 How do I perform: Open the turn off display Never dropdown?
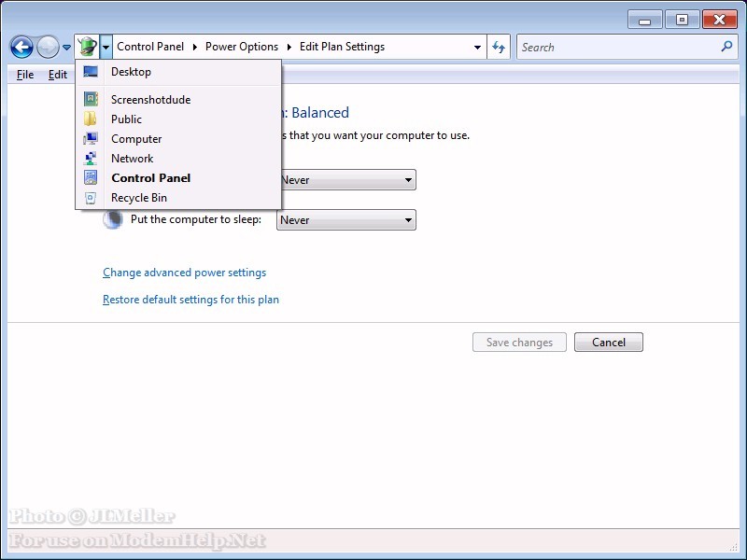(x=347, y=180)
